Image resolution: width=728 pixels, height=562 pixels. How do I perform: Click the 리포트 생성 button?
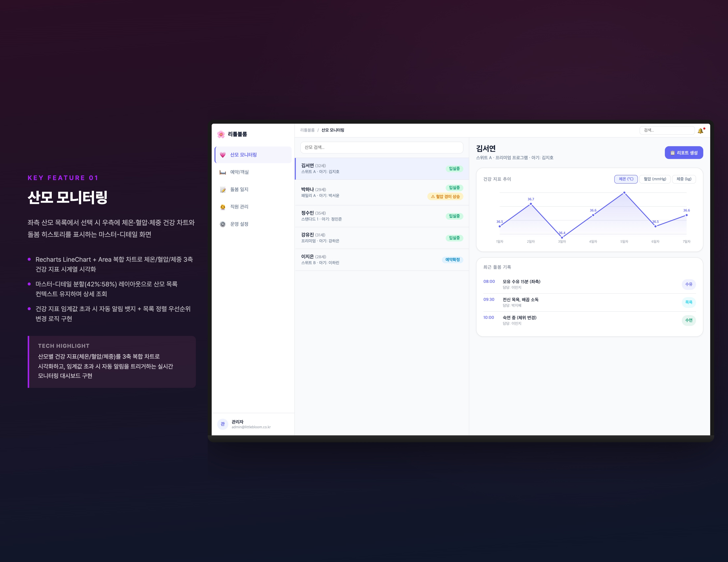click(684, 153)
